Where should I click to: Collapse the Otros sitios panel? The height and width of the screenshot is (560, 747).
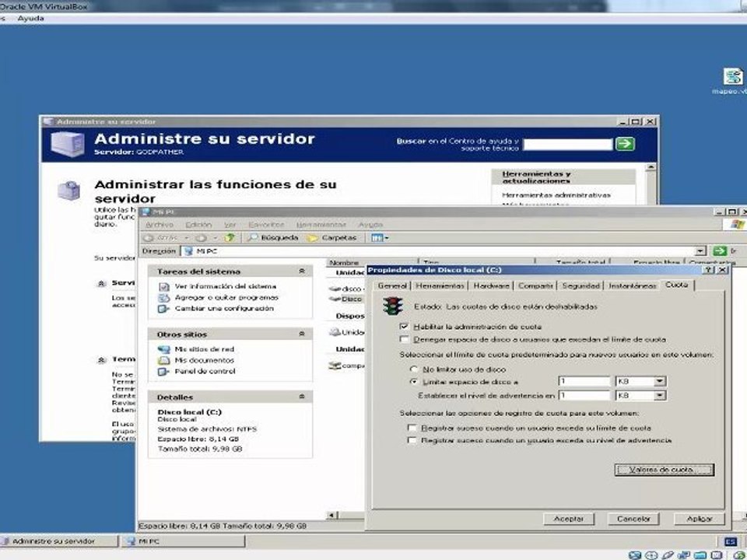pos(302,334)
